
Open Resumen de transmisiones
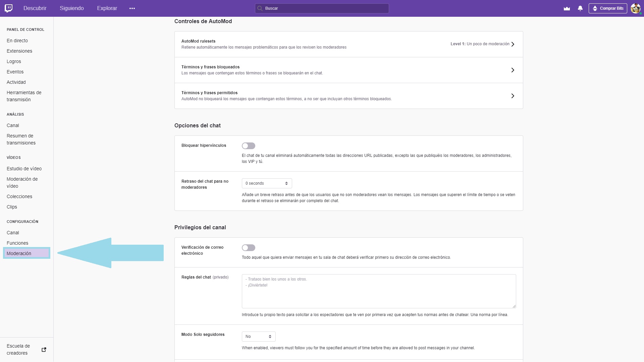(21, 139)
